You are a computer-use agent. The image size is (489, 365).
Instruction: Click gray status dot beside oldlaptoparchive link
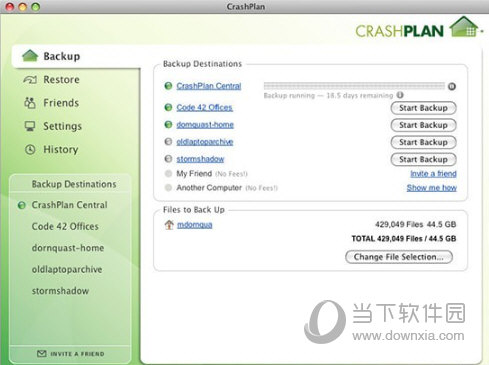tap(168, 142)
